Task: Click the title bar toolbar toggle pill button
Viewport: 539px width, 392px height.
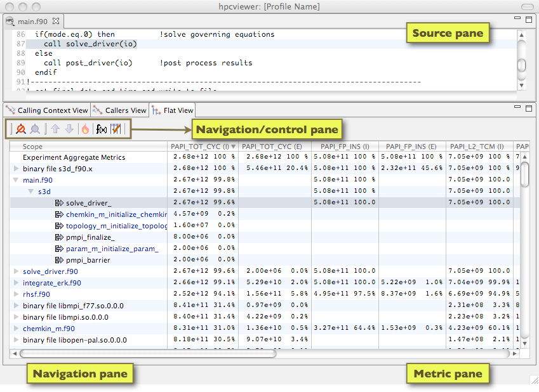Action: [x=528, y=6]
